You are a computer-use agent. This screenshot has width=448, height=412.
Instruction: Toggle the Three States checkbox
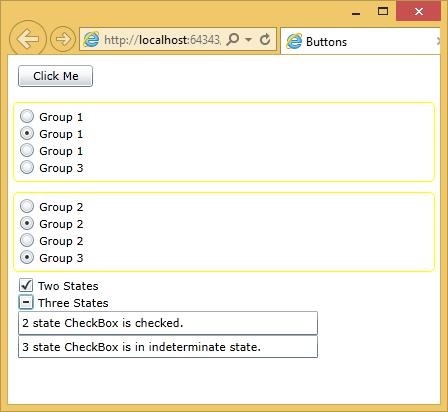[26, 303]
